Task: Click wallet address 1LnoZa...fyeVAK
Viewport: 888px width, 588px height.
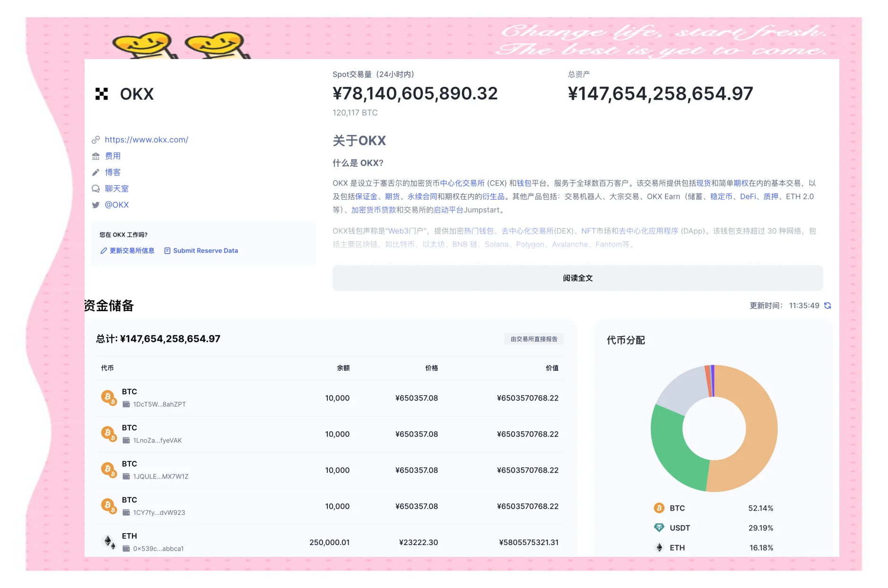Action: (157, 440)
